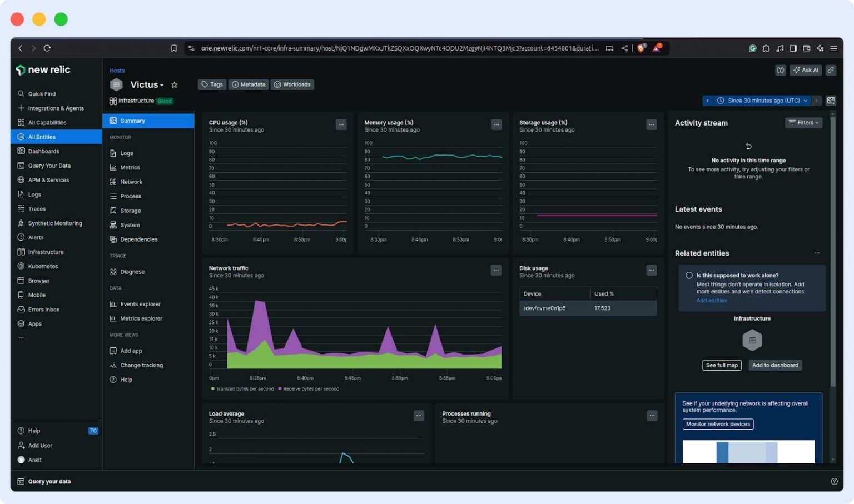This screenshot has height=504, width=854.
Task: Open the Network view under Monitor
Action: click(x=132, y=182)
